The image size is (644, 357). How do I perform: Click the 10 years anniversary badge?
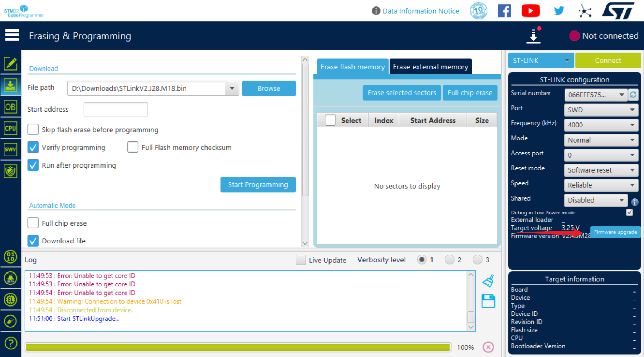tap(479, 11)
